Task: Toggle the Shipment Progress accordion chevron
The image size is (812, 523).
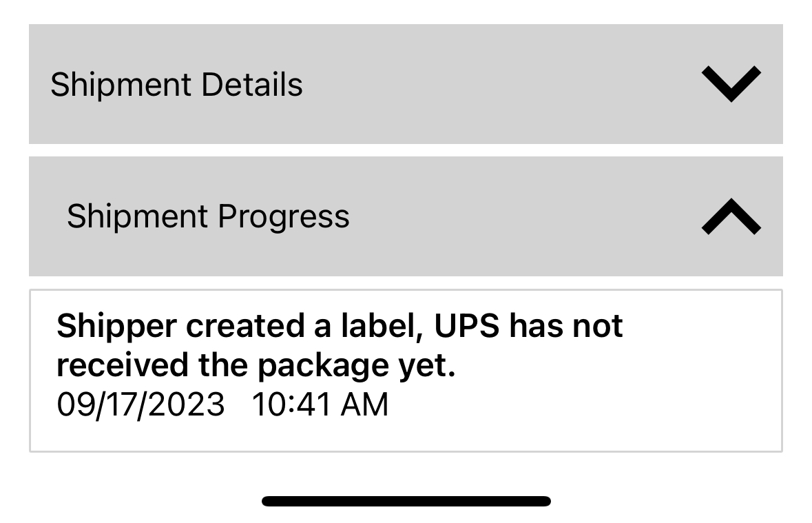Action: pos(731,216)
